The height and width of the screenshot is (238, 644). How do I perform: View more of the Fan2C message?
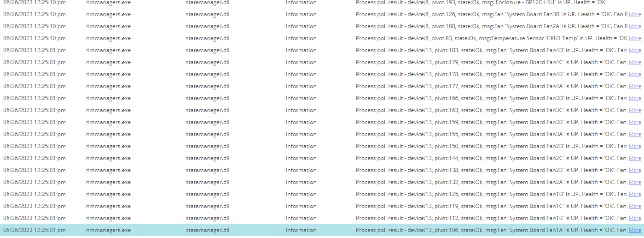coord(635,158)
